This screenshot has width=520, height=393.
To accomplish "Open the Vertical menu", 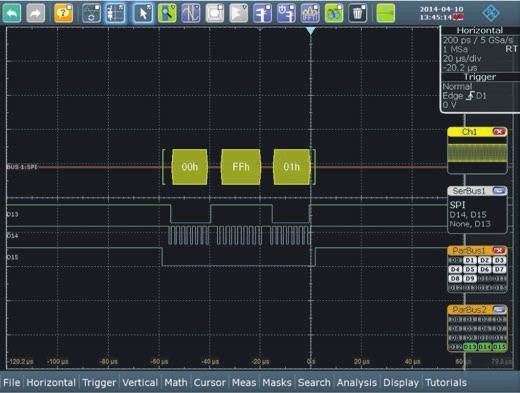I will point(140,383).
